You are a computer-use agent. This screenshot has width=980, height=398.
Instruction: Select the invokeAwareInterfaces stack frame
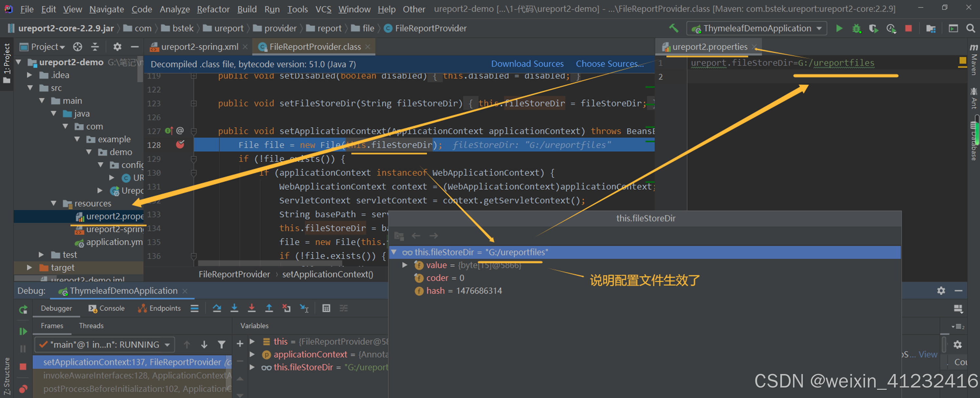133,375
